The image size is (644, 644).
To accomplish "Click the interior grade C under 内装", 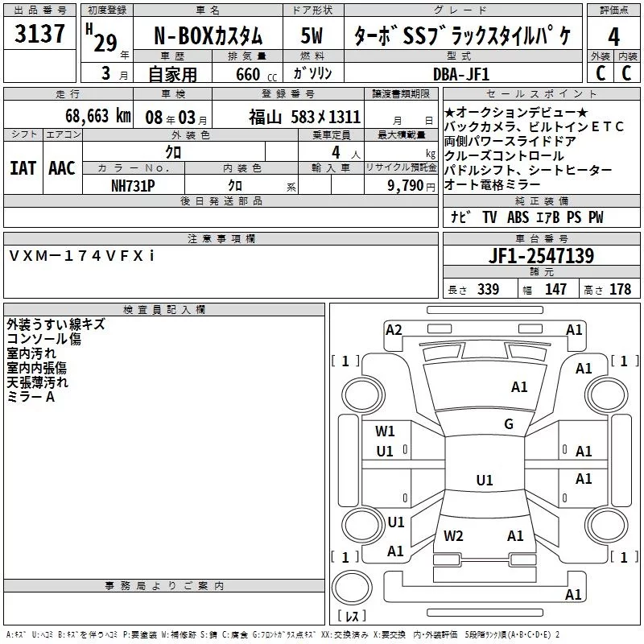I will pyautogui.click(x=626, y=73).
